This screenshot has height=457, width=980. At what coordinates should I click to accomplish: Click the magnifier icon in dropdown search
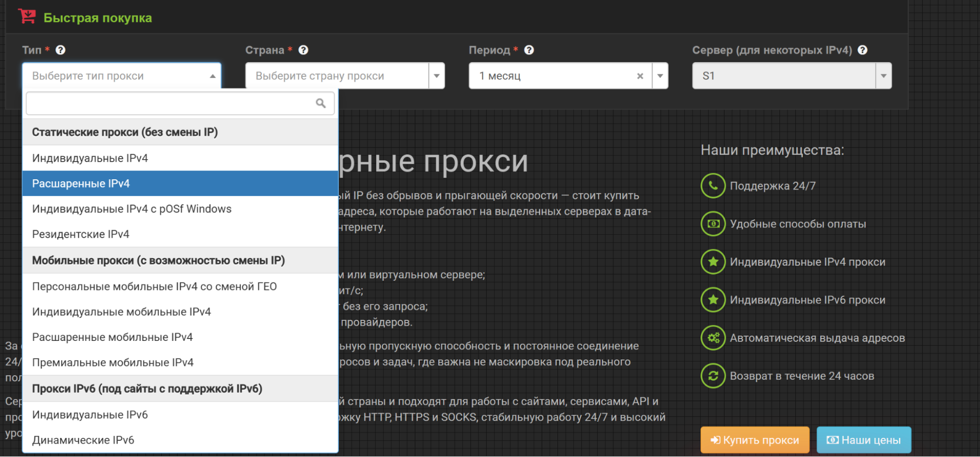[321, 103]
